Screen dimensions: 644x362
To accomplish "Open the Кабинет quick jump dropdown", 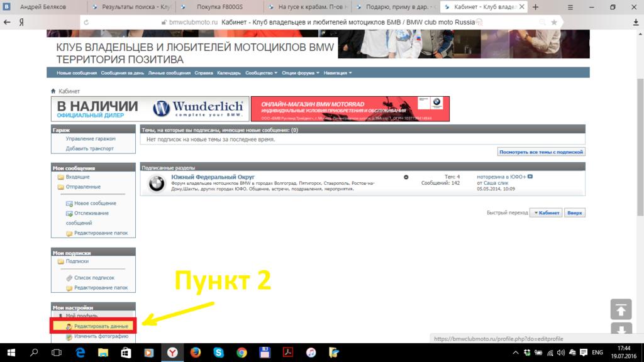I will [x=546, y=213].
